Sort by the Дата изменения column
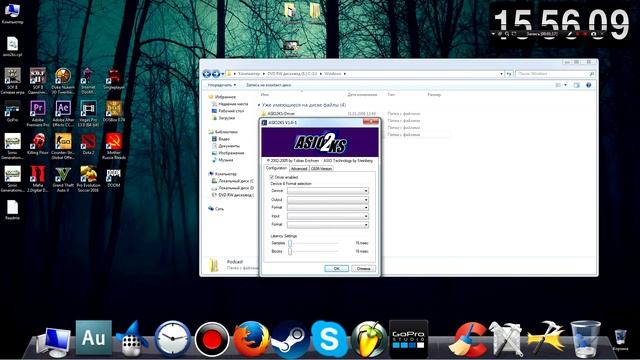This screenshot has height=360, width=640. (x=362, y=95)
